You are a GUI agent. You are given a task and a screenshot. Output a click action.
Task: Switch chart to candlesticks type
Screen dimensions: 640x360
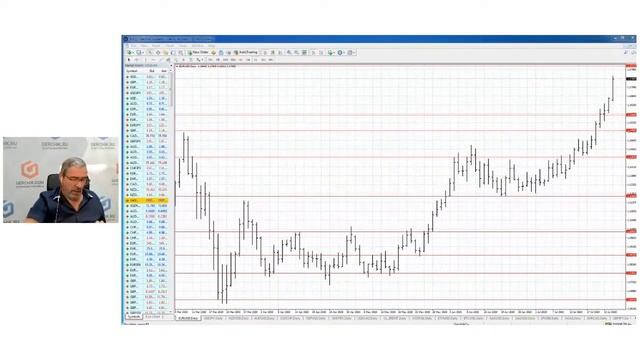pyautogui.click(x=273, y=52)
